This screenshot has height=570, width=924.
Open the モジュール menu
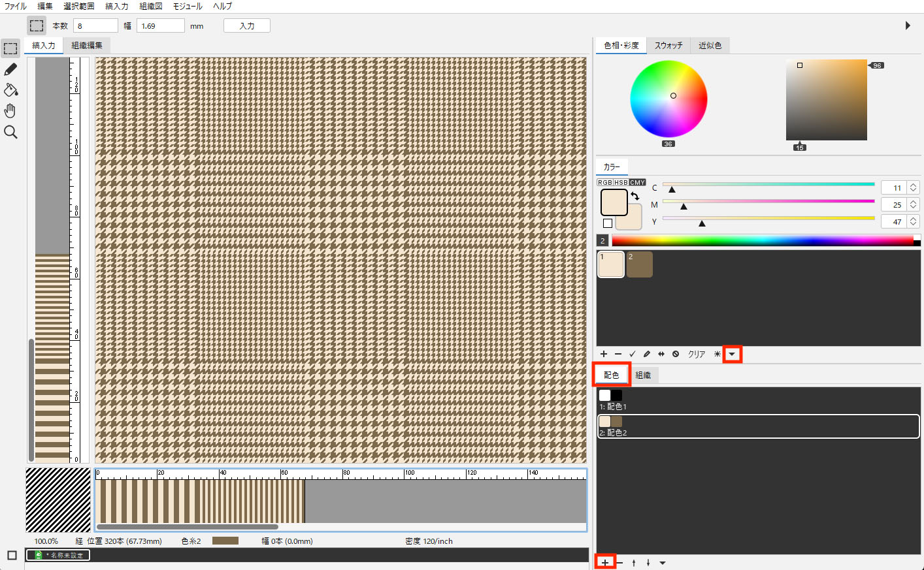click(x=188, y=7)
